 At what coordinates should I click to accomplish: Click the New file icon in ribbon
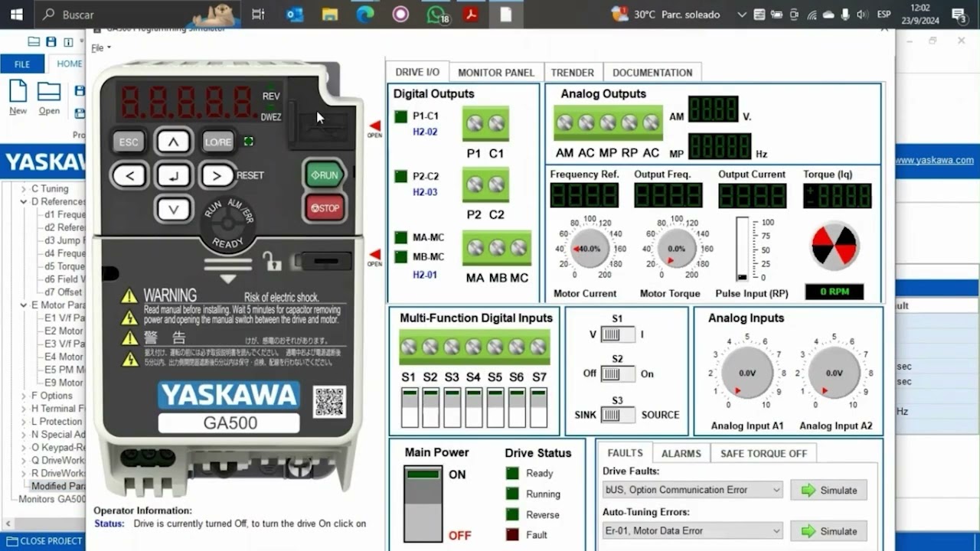(18, 91)
